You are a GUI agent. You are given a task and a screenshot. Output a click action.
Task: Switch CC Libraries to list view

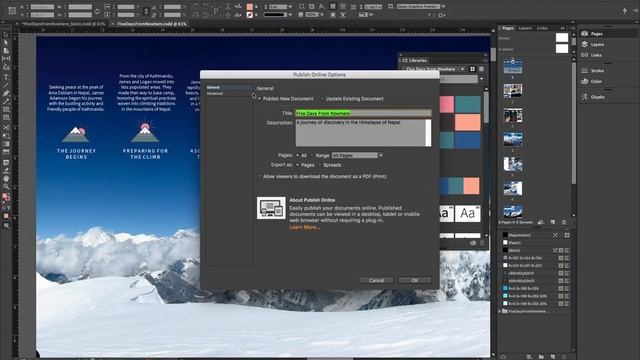481,69
